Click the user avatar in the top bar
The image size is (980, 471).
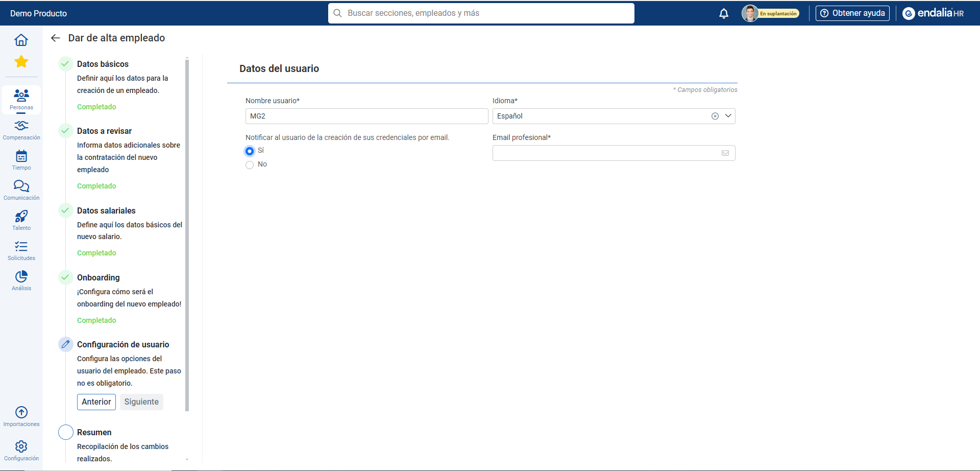click(x=750, y=13)
